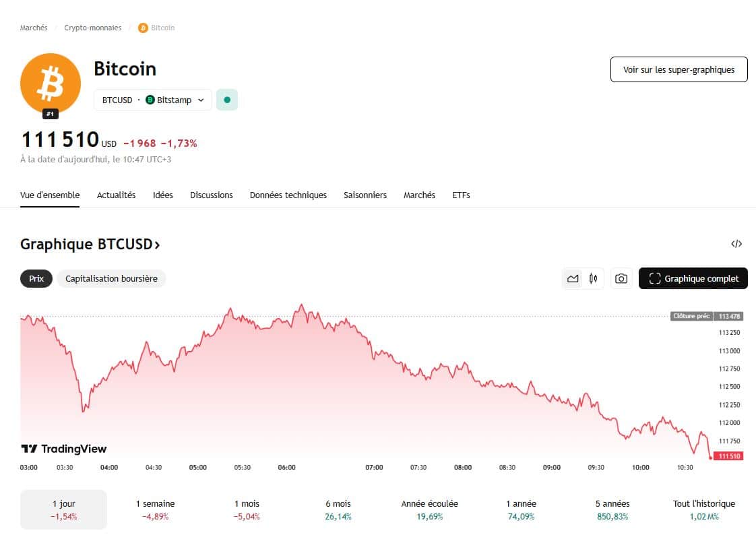Select the 5 années range
Screen dimensions: 756x535
pyautogui.click(x=612, y=509)
